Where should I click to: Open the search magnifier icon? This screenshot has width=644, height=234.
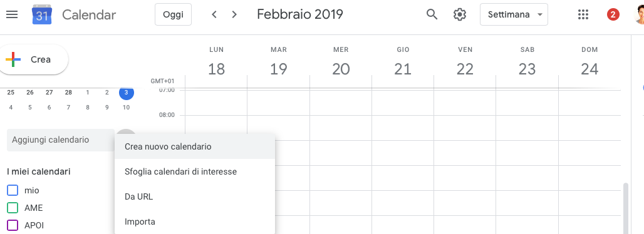tap(432, 15)
